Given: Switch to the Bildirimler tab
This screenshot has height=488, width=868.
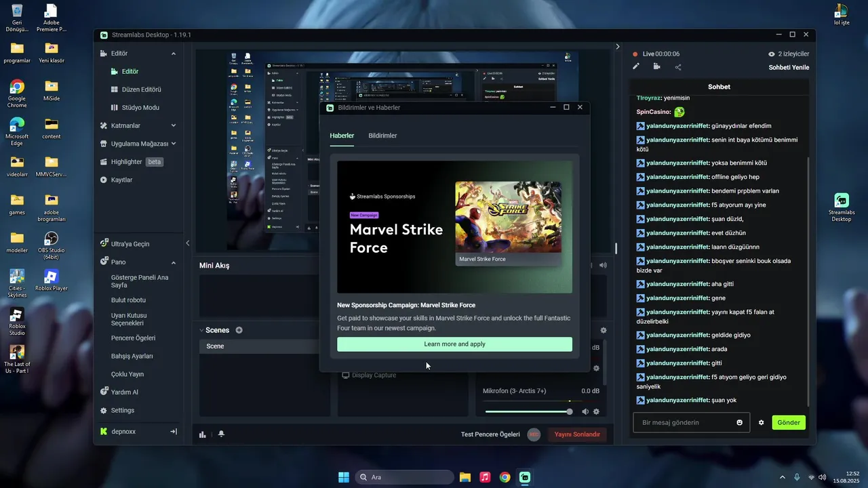Looking at the screenshot, I should (x=382, y=136).
